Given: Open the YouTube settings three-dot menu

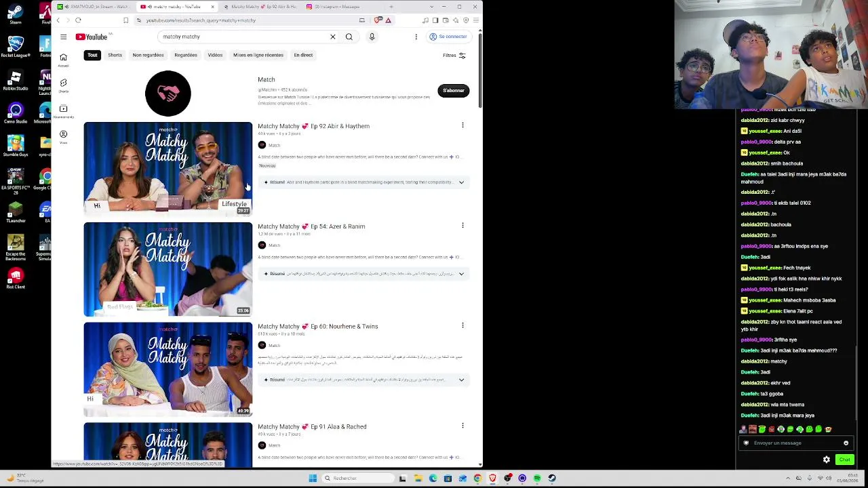Looking at the screenshot, I should pos(416,37).
